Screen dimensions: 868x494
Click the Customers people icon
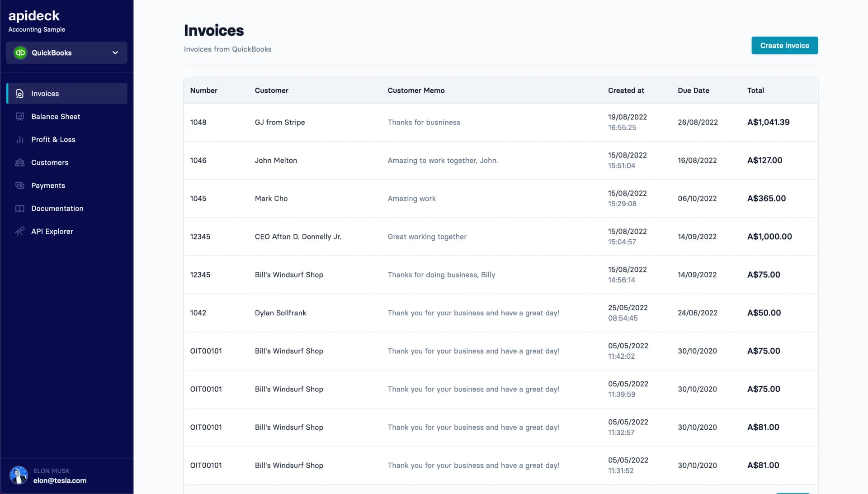coord(20,163)
